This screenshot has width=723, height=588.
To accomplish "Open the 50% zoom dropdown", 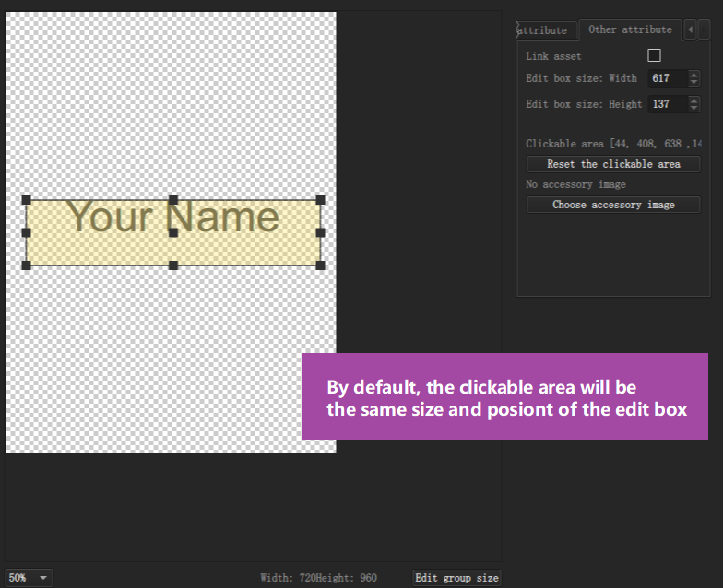I will [x=29, y=578].
